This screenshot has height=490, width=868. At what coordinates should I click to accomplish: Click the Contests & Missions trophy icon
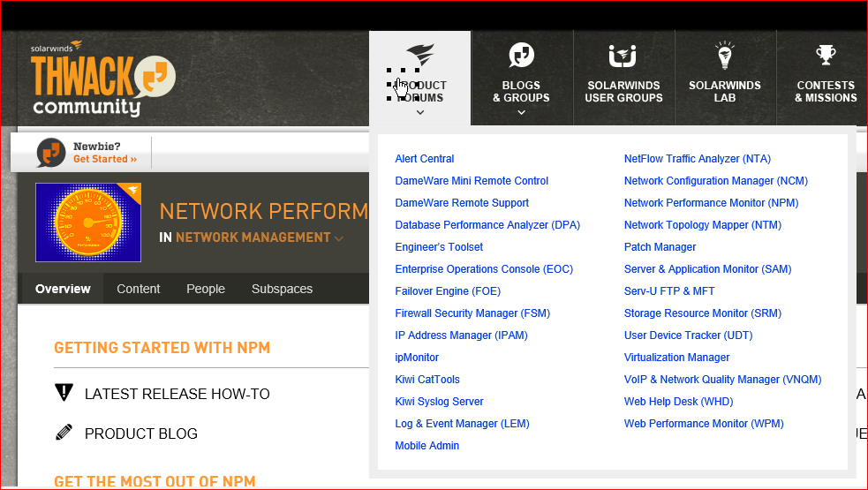click(826, 55)
